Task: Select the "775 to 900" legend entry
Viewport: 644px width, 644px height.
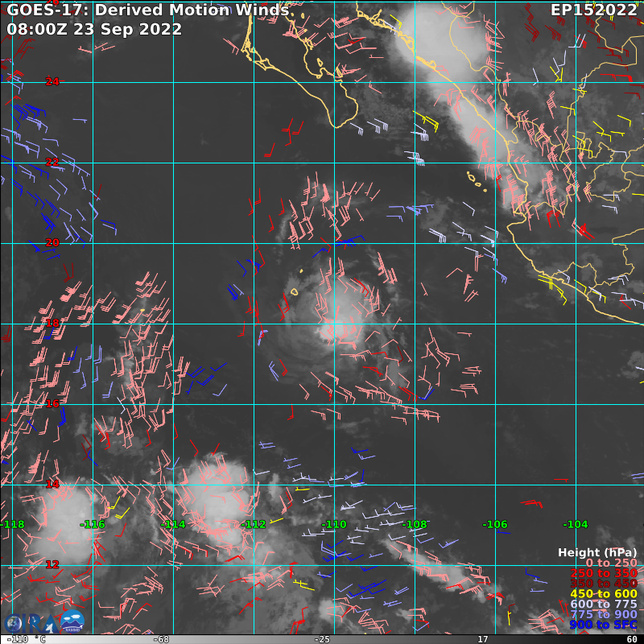Action: (x=604, y=614)
